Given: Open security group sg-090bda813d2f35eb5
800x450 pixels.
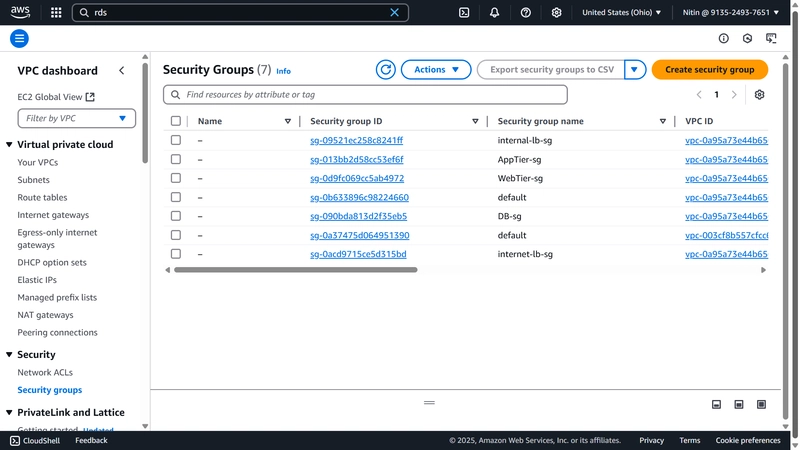Looking at the screenshot, I should coord(359,216).
